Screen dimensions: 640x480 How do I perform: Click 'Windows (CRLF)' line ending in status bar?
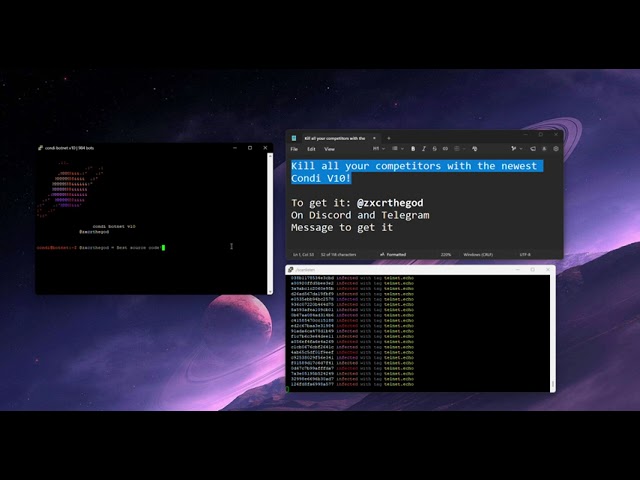pos(478,255)
